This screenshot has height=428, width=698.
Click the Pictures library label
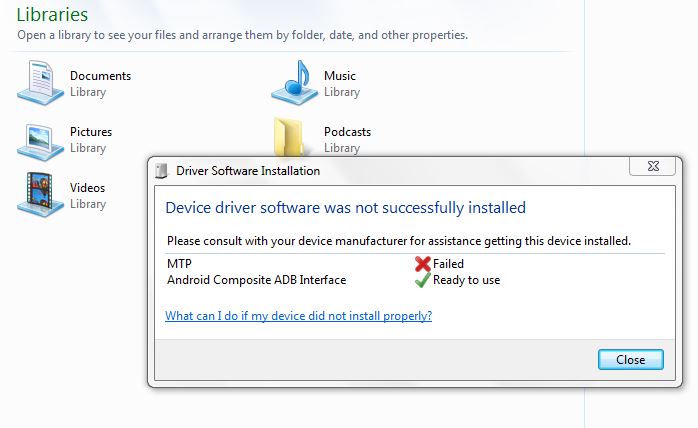(91, 132)
